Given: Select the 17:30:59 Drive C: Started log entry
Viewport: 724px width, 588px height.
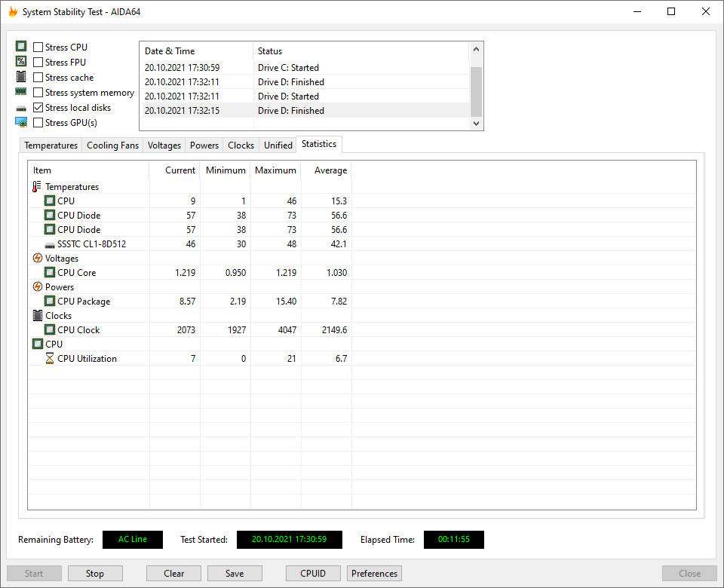Looking at the screenshot, I should tap(305, 67).
